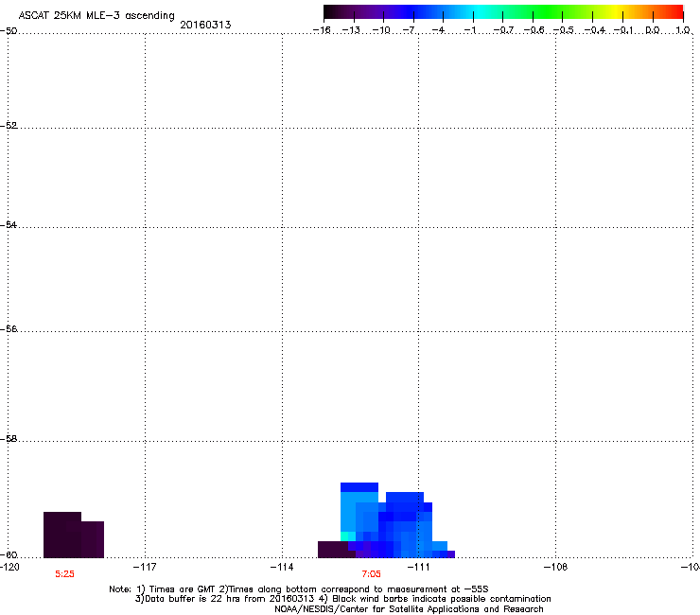Click the color bar tick label -4

(x=438, y=30)
